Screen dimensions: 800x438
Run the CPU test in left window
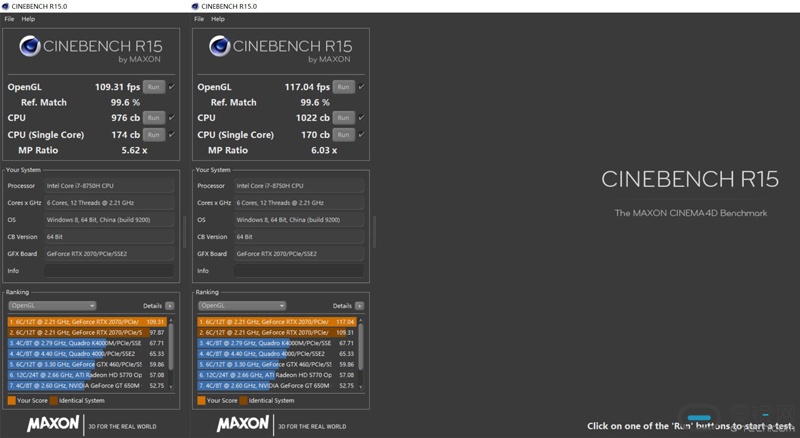(154, 118)
